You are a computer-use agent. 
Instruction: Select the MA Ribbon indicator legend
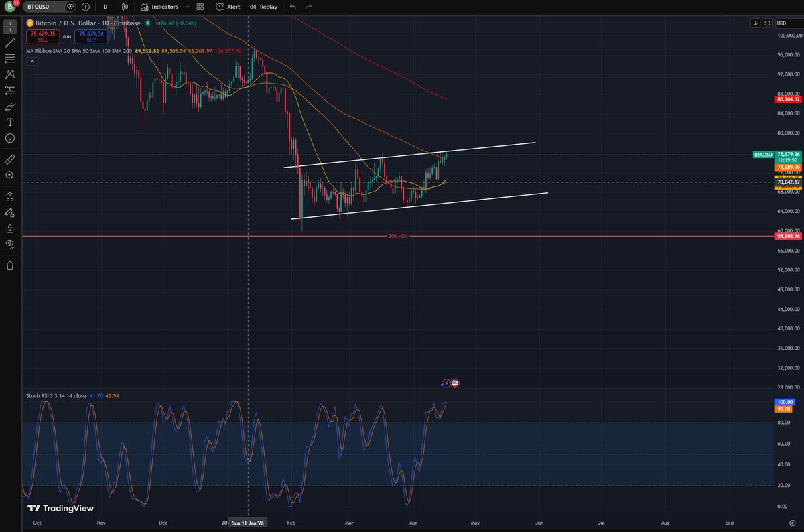pos(79,50)
